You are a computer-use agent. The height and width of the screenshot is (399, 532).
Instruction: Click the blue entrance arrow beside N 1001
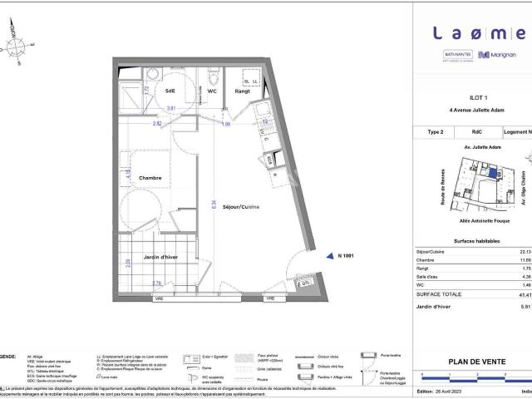pos(330,256)
